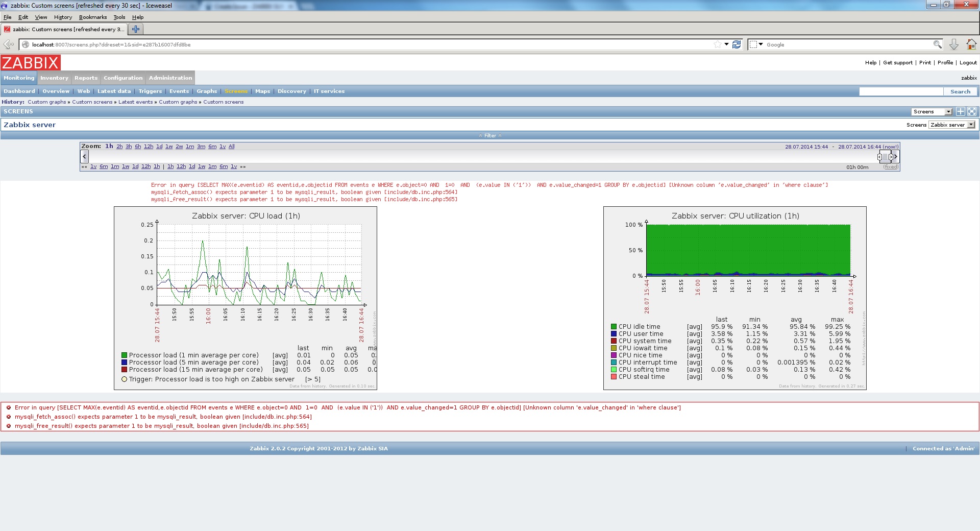Open the Screens type dropdown in header

(x=932, y=111)
